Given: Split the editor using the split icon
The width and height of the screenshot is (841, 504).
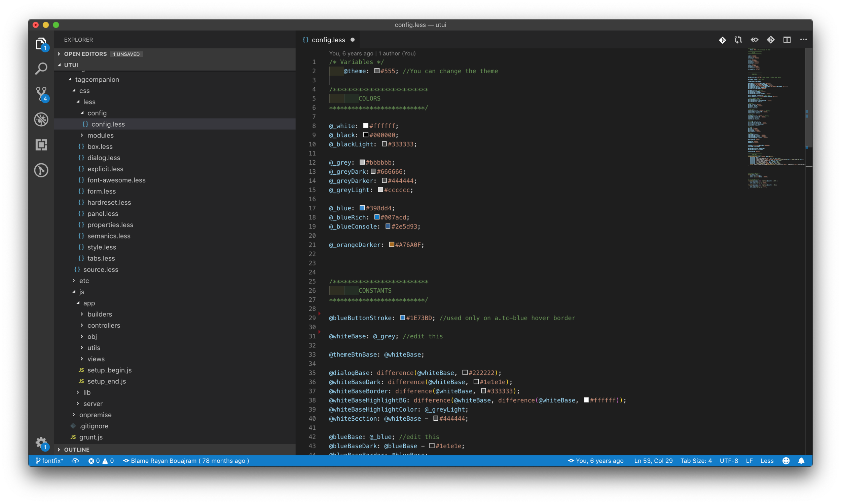Looking at the screenshot, I should [x=787, y=39].
